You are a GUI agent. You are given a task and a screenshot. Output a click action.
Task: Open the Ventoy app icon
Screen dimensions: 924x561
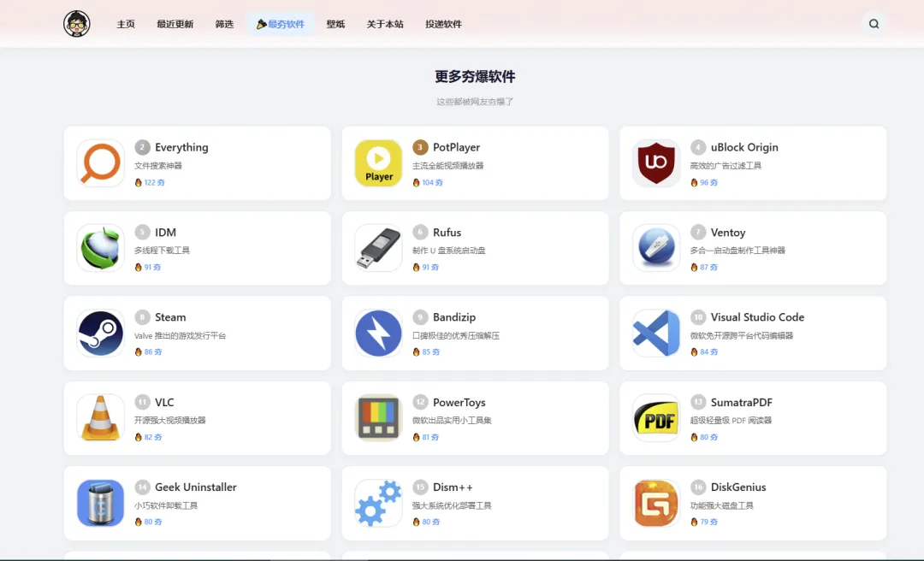point(656,247)
